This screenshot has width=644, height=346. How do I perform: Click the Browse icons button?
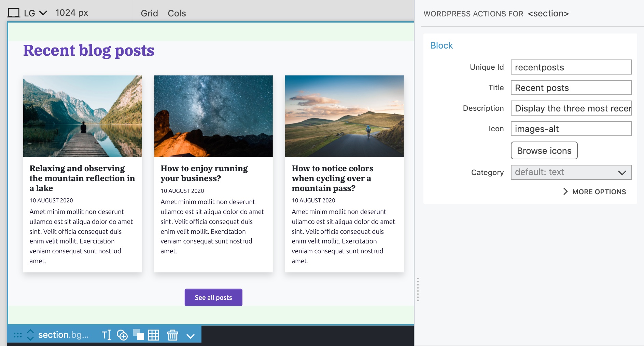(544, 150)
